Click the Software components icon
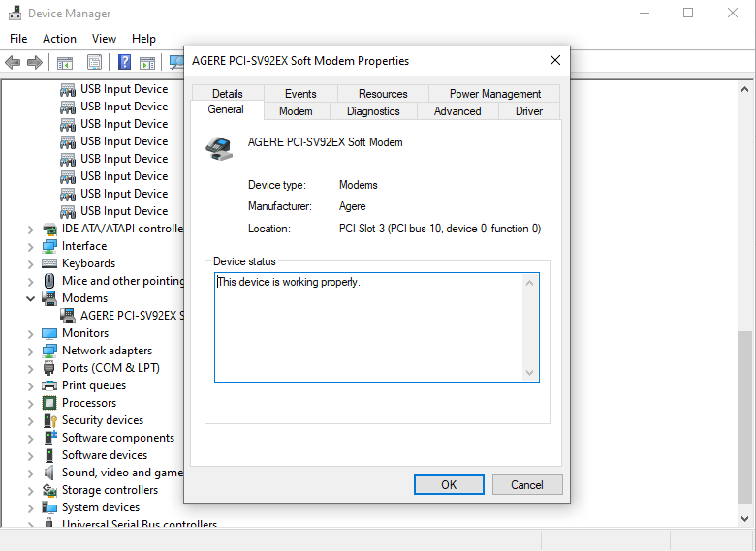Viewport: 756px width, 551px height. [x=49, y=438]
